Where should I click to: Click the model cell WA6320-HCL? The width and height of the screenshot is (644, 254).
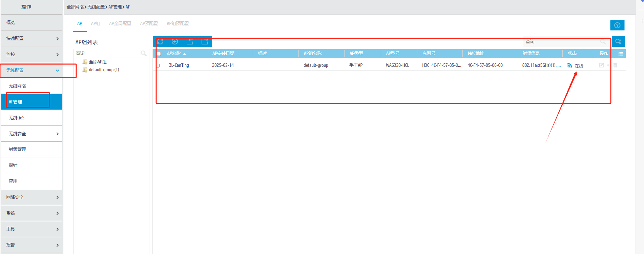click(397, 65)
